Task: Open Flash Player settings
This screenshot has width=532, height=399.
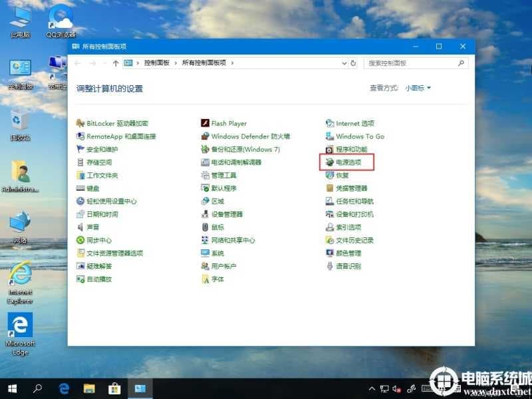Action: click(229, 122)
